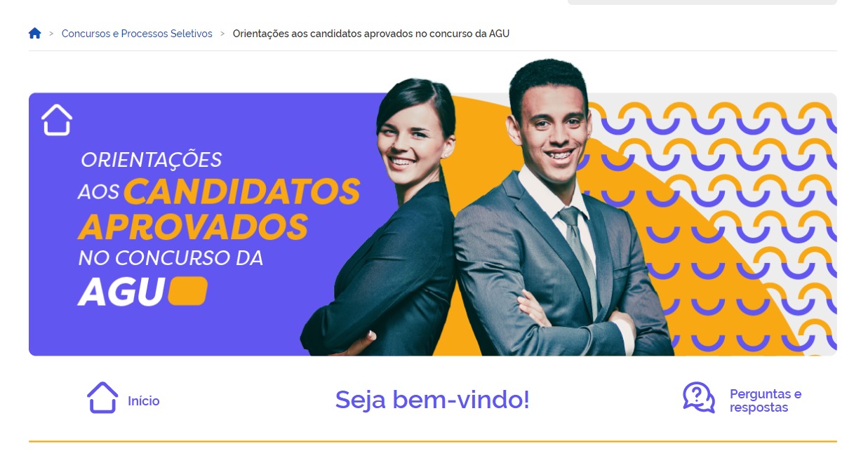Image resolution: width=868 pixels, height=472 pixels.
Task: Open Perguntas e respostas text link
Action: (766, 400)
